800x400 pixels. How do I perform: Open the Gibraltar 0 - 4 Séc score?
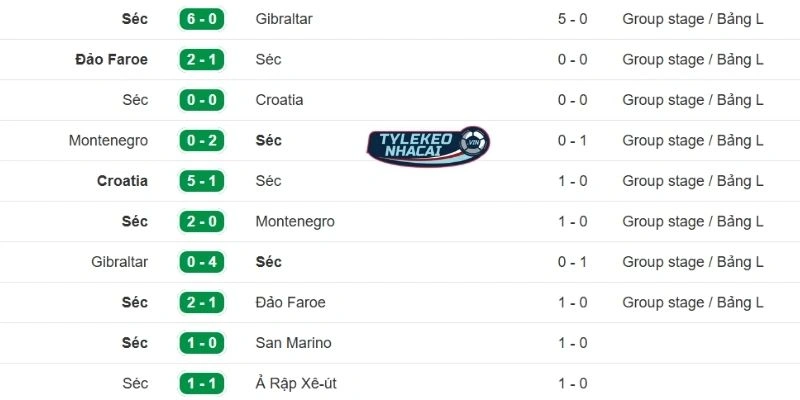pos(201,262)
